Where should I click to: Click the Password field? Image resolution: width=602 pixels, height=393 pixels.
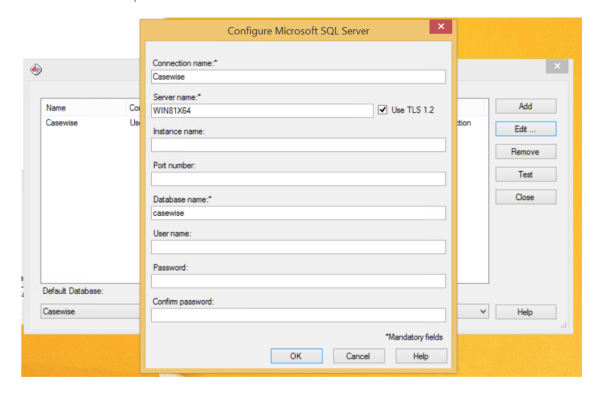click(298, 281)
